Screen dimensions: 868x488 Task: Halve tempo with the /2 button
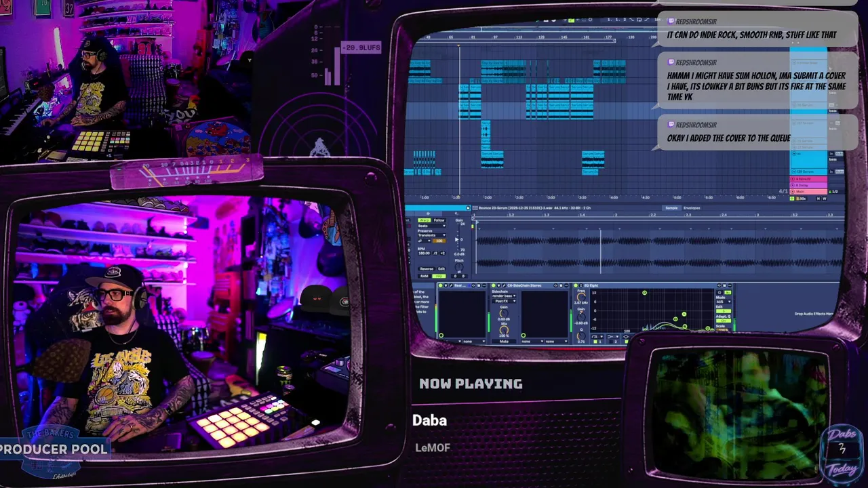[435, 253]
